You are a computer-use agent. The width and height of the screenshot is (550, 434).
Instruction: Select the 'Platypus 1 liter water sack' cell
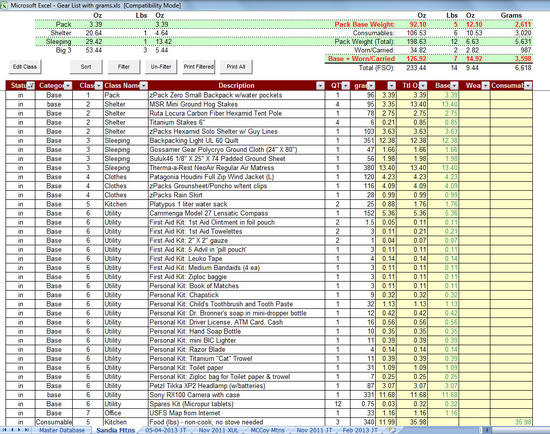(x=236, y=204)
